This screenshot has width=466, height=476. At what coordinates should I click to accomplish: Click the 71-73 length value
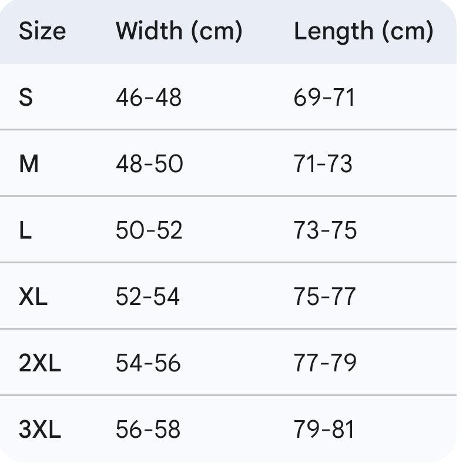click(x=323, y=164)
